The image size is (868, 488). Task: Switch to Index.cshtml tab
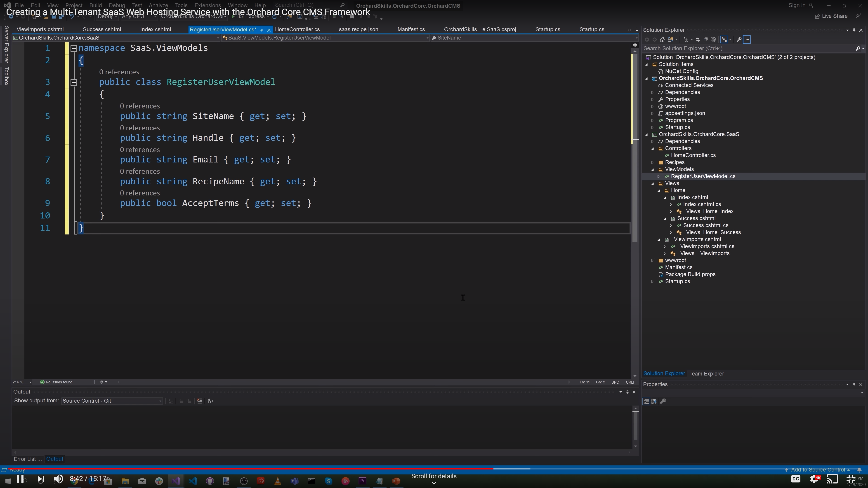point(155,30)
